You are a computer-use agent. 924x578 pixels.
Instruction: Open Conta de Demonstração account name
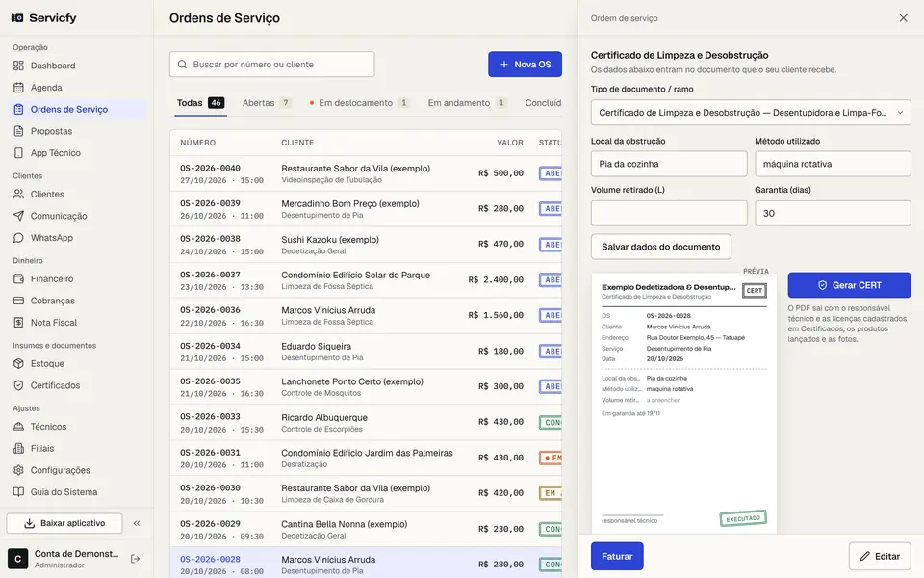click(x=76, y=554)
